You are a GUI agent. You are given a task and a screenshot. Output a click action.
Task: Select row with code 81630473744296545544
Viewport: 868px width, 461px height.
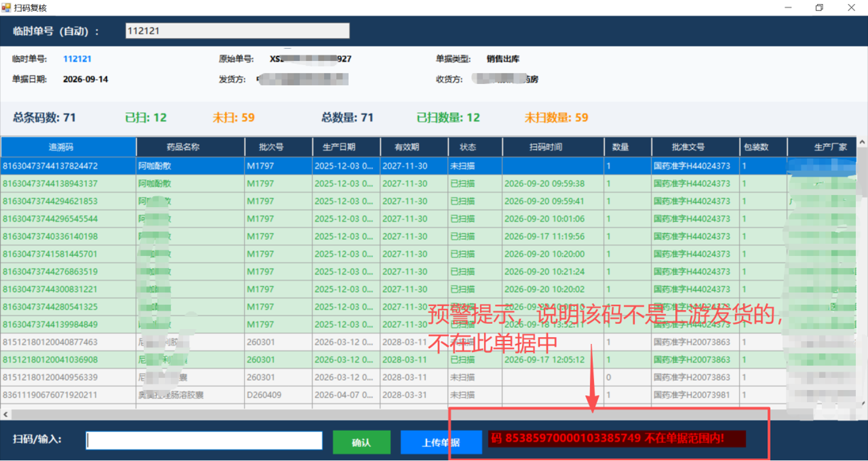point(429,219)
